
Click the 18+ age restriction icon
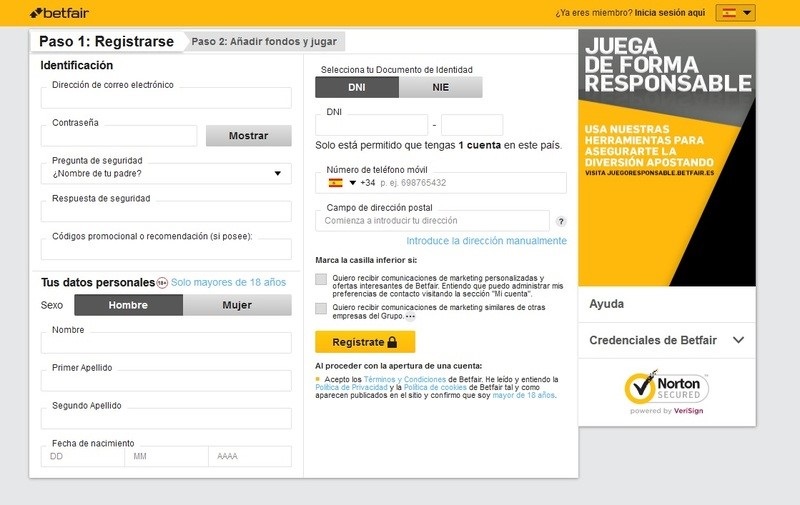tap(162, 283)
